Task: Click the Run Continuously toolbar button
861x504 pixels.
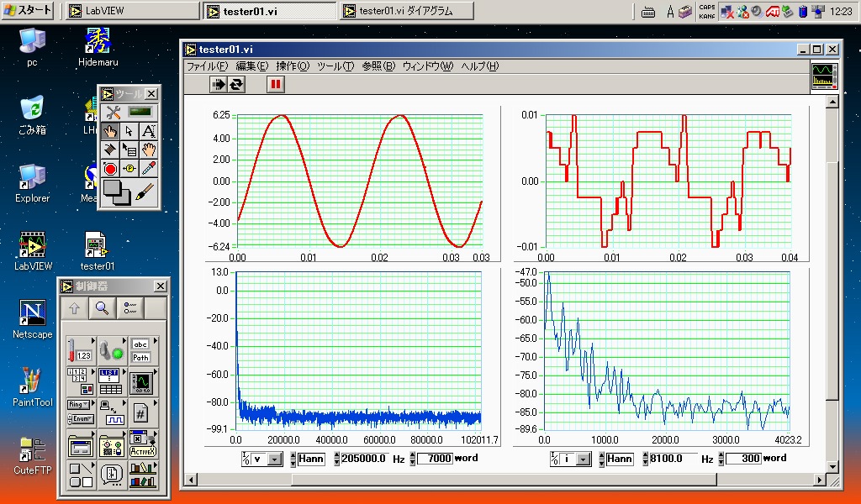Action: [x=236, y=84]
